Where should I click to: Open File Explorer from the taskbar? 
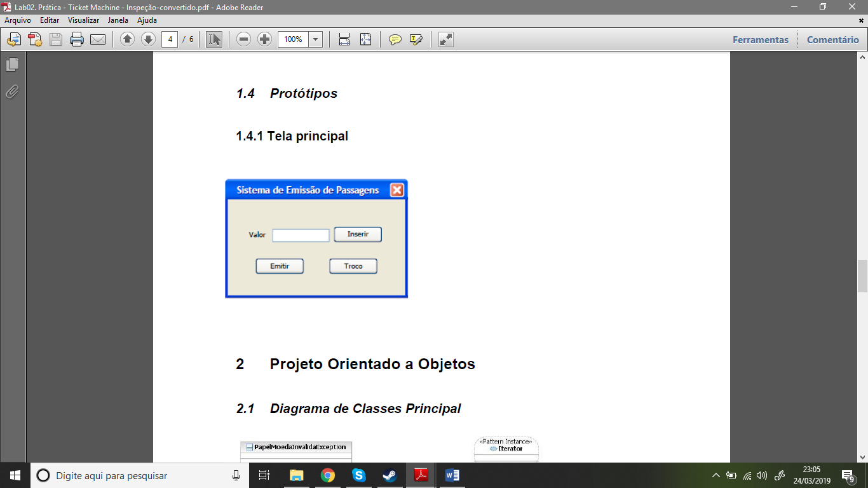[296, 475]
